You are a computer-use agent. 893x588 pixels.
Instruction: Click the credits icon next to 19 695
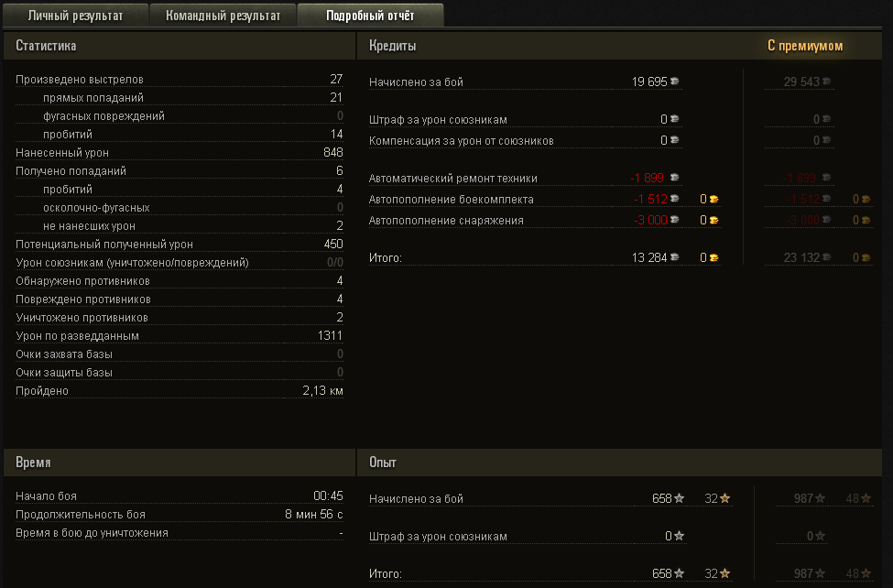coord(675,82)
